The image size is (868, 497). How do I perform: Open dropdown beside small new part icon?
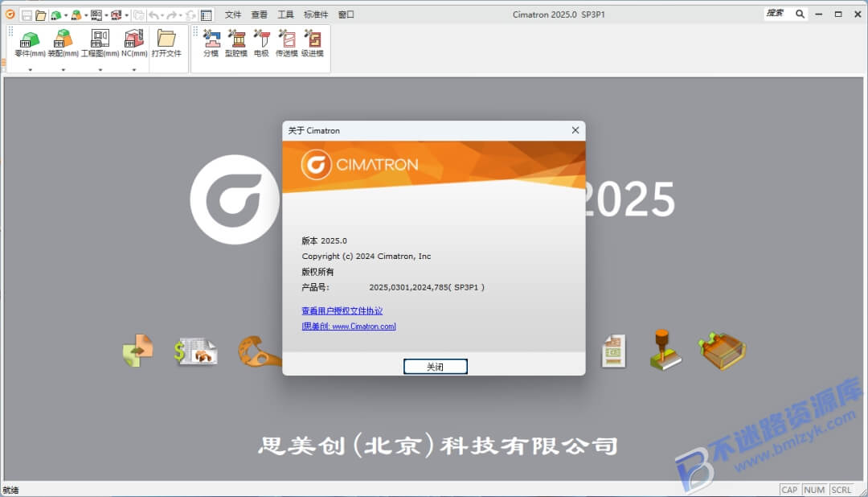66,15
